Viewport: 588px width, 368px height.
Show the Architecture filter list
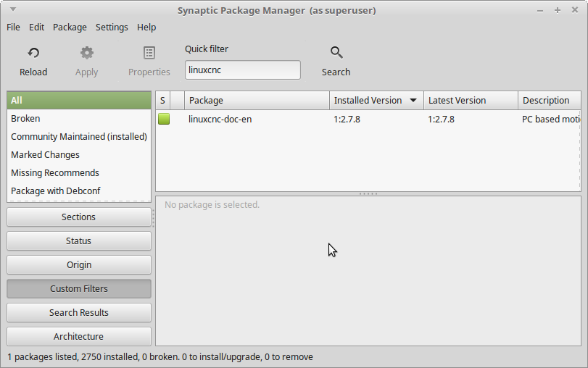point(79,337)
